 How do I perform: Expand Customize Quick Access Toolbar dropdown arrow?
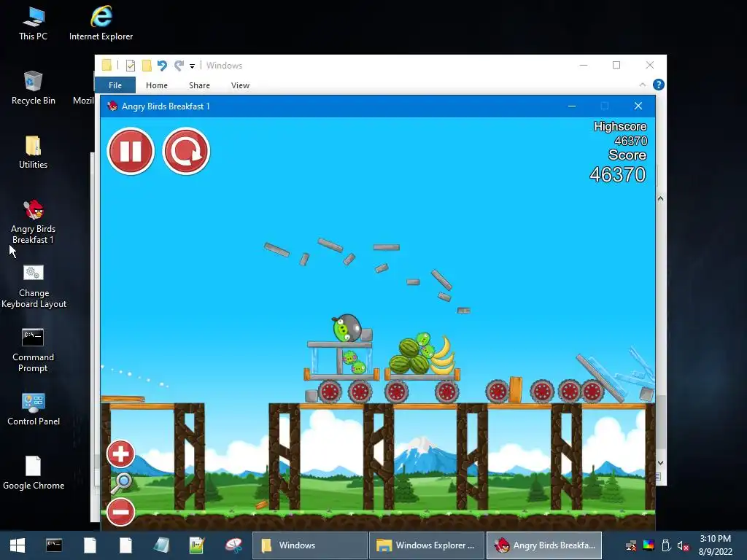pyautogui.click(x=192, y=66)
